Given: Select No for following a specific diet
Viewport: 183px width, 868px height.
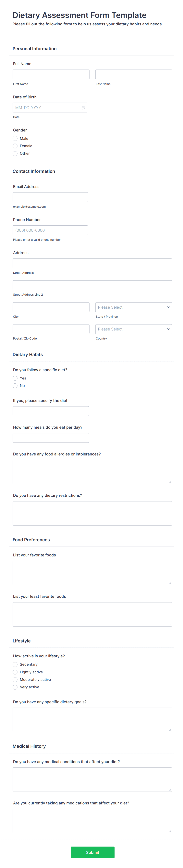Looking at the screenshot, I should 15,385.
